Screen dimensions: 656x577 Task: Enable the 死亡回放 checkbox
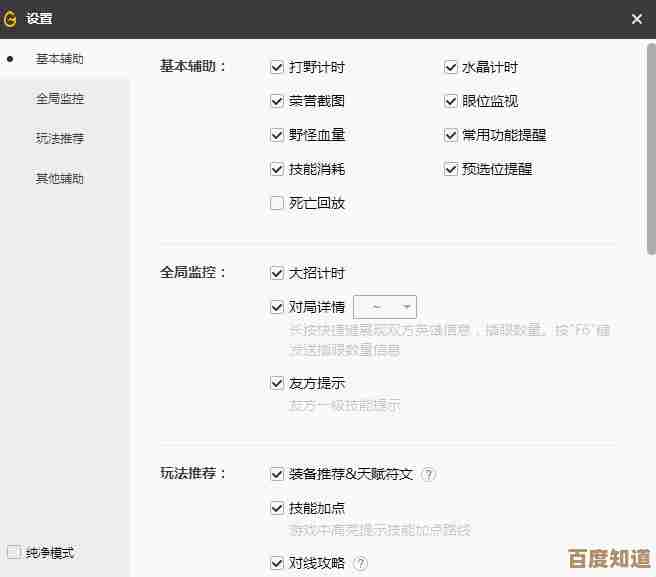(277, 203)
